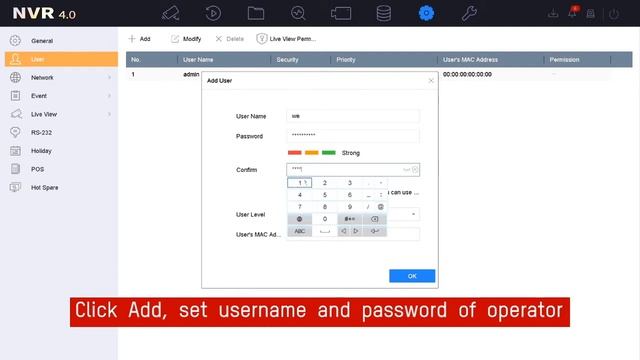
Task: Open the alarm notification bell icon
Action: [x=572, y=13]
